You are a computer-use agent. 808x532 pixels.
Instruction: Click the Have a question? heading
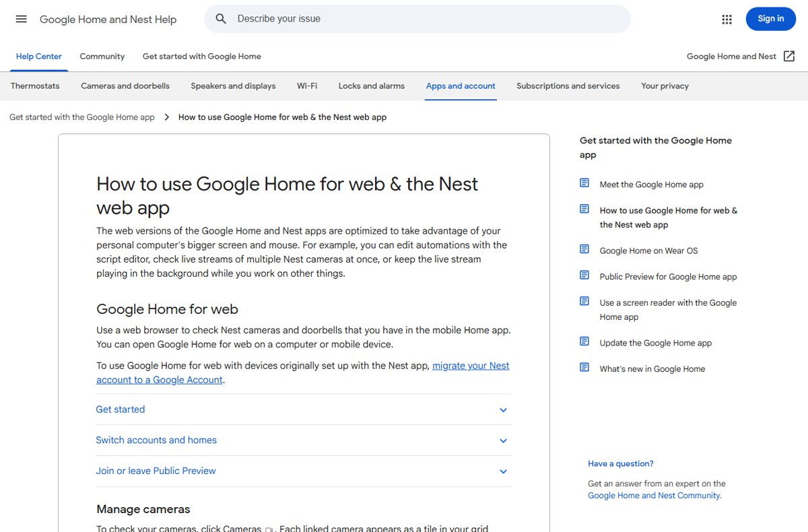[x=621, y=464]
